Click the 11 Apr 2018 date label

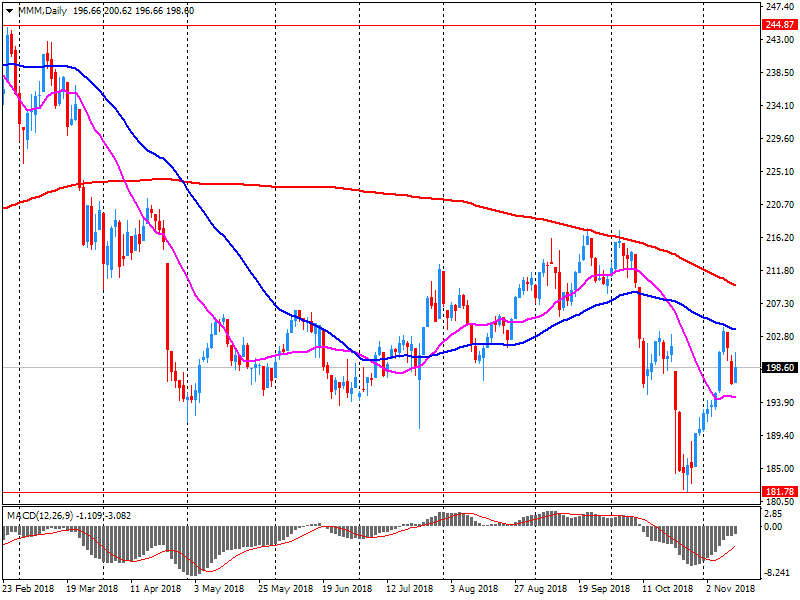pyautogui.click(x=156, y=589)
